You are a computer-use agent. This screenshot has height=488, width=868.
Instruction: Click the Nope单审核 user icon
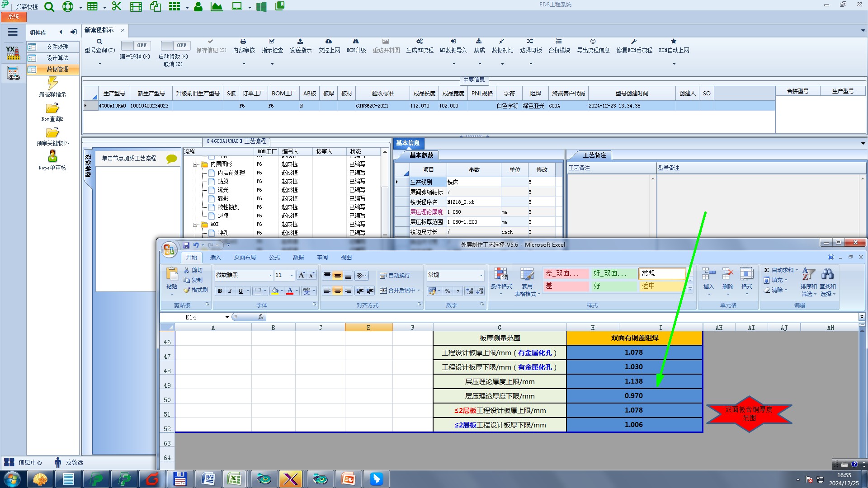coord(52,156)
